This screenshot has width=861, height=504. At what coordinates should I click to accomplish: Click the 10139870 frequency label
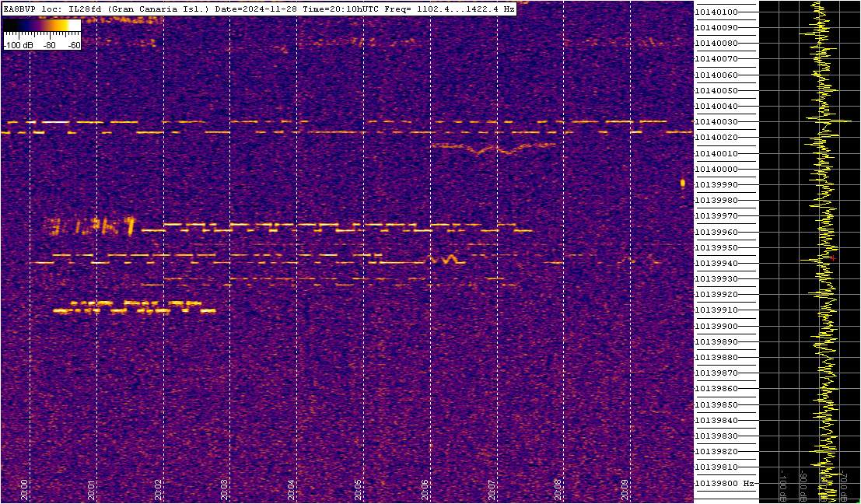(x=716, y=373)
